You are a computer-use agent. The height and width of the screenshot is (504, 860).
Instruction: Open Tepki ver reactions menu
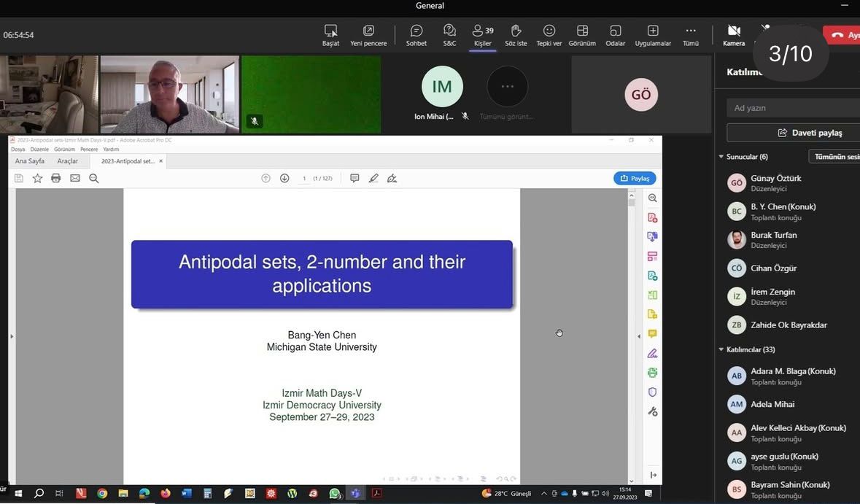[549, 34]
